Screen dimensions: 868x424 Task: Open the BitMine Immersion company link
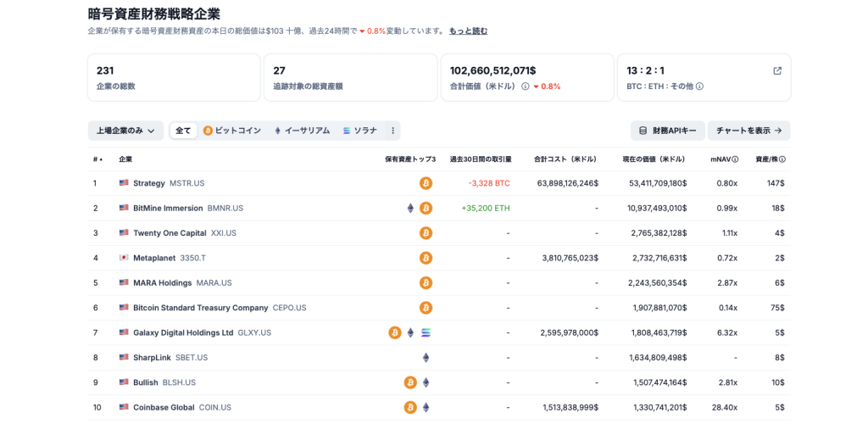[x=169, y=208]
